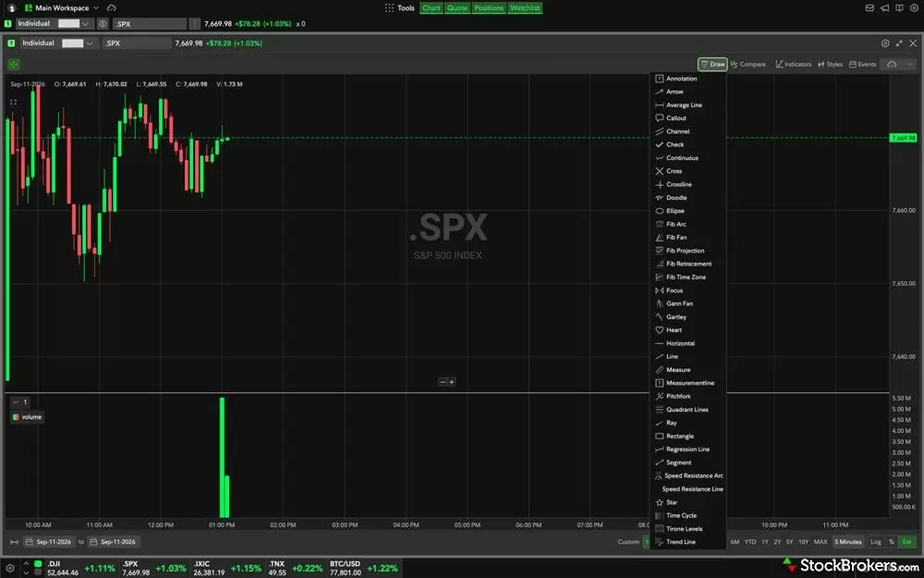Select Regression Line tool icon
The height and width of the screenshot is (578, 924).
(x=660, y=449)
